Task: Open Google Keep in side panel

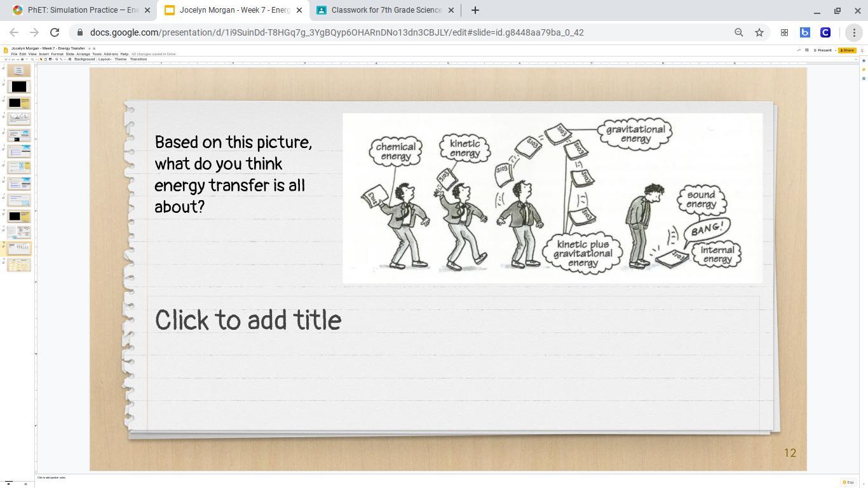Action: [864, 69]
